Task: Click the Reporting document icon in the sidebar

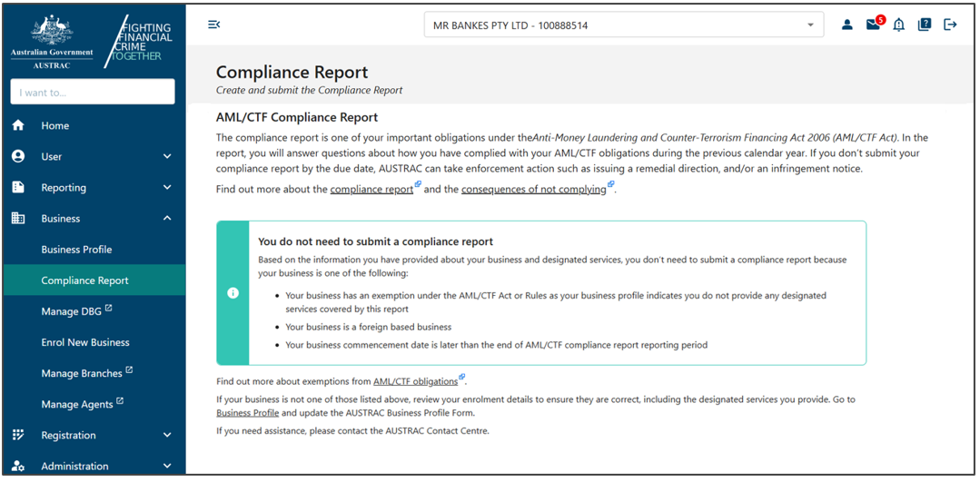Action: 18,187
